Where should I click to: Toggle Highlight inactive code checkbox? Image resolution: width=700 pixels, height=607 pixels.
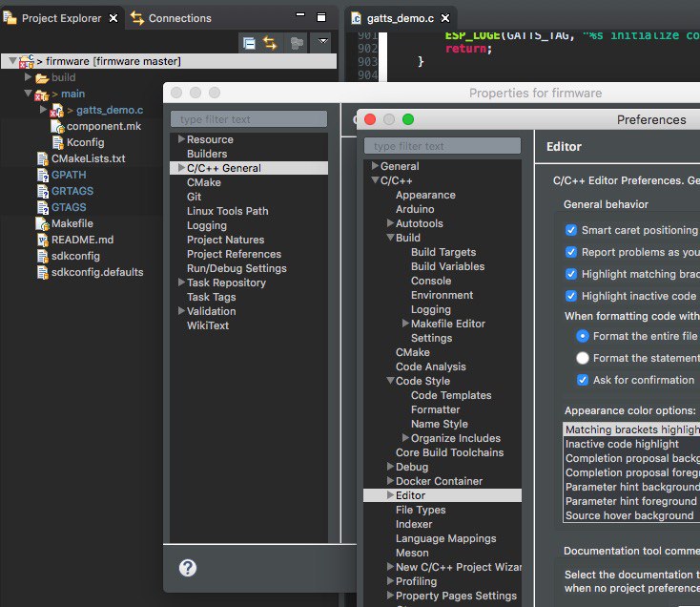571,296
